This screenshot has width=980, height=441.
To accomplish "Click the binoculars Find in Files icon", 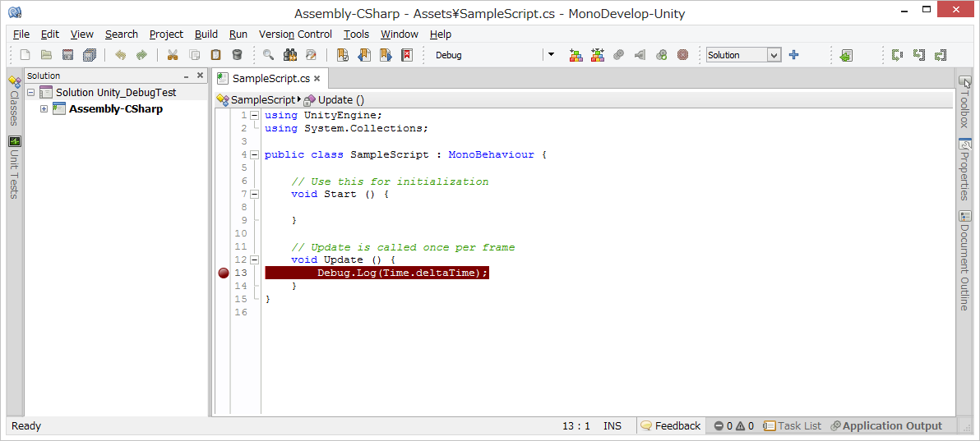I will pos(289,55).
